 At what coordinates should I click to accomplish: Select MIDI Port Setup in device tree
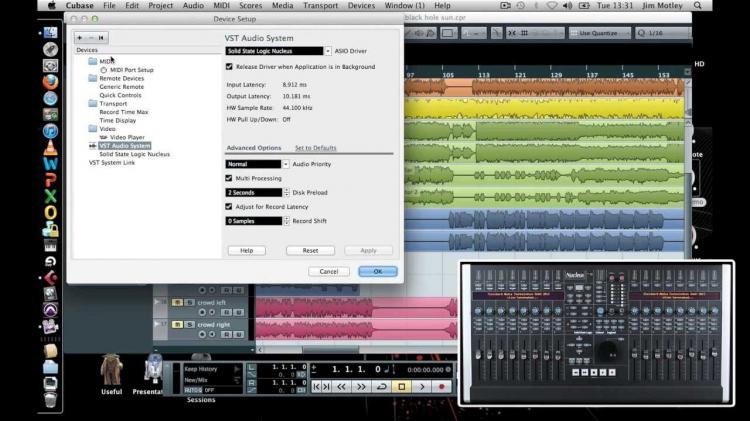(132, 70)
